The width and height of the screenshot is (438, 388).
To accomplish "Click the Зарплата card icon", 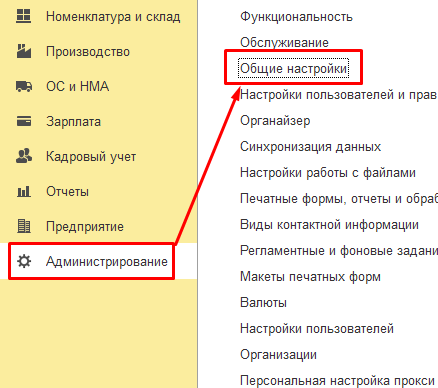I will (24, 121).
